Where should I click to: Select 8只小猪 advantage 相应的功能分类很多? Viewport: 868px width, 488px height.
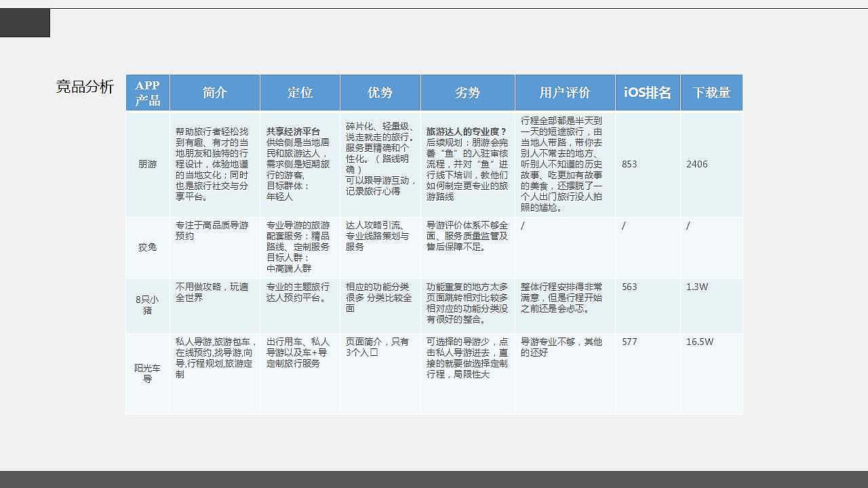click(x=380, y=305)
